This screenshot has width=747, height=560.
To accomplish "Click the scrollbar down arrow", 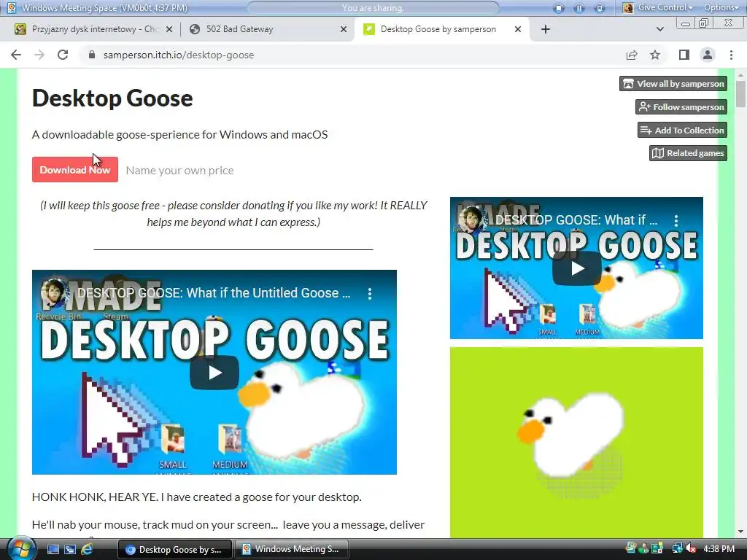I will 740,532.
